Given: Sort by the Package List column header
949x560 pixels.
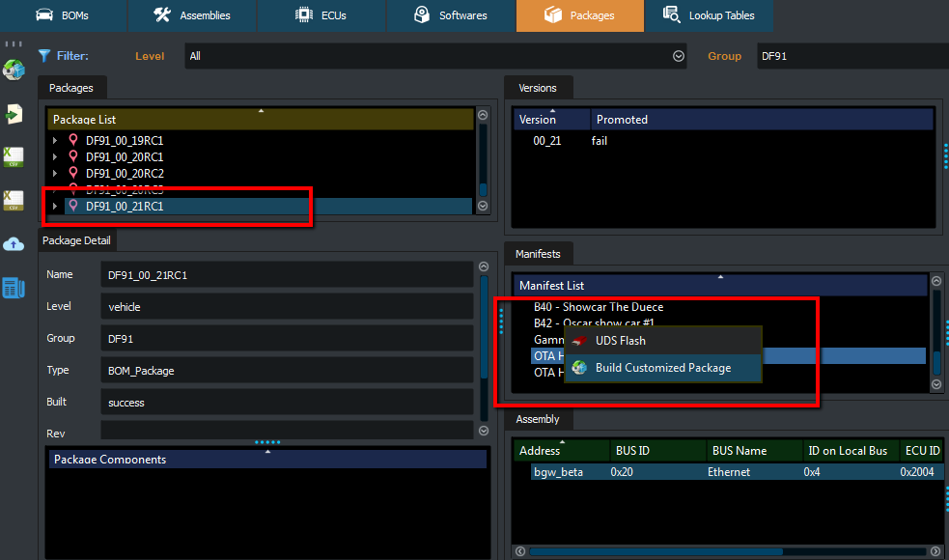Looking at the screenshot, I should (x=261, y=120).
